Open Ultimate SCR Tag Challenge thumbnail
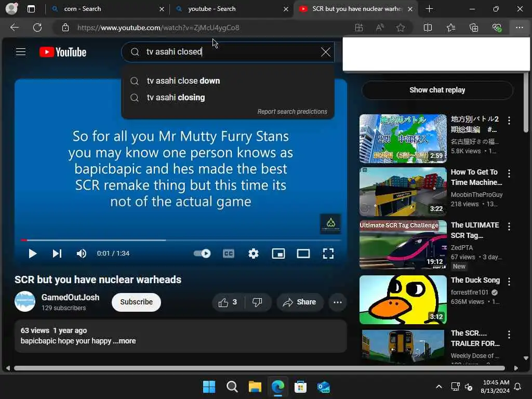 click(403, 245)
